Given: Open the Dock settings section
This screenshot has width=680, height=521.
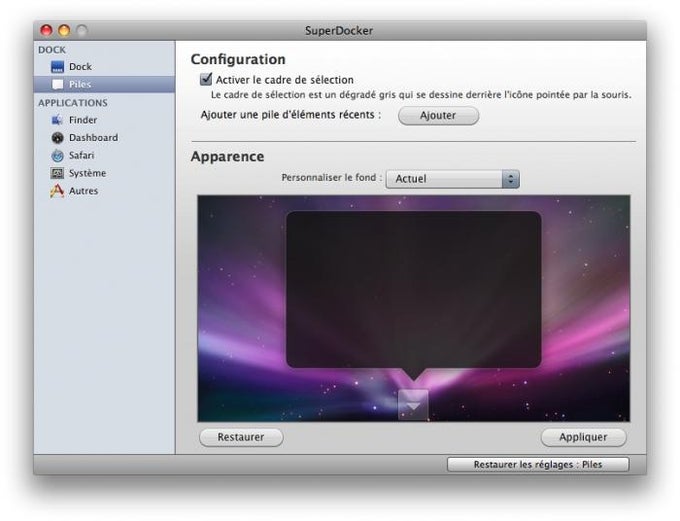Looking at the screenshot, I should pos(105,67).
